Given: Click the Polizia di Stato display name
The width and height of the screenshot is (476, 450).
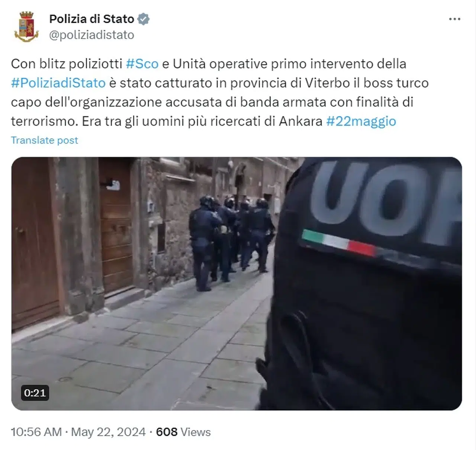Looking at the screenshot, I should (x=91, y=19).
